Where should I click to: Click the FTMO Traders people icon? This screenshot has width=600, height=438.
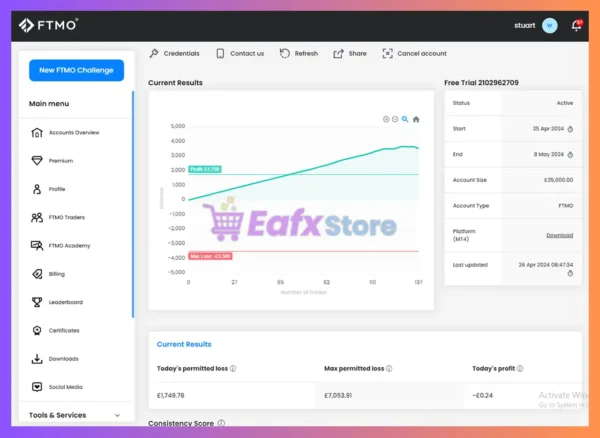(x=37, y=217)
